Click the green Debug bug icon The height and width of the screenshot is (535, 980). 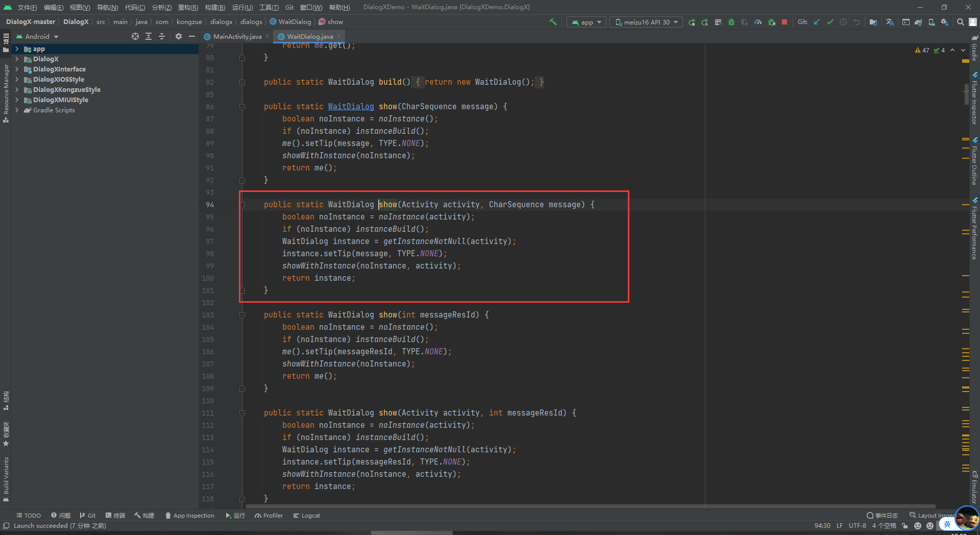(731, 22)
